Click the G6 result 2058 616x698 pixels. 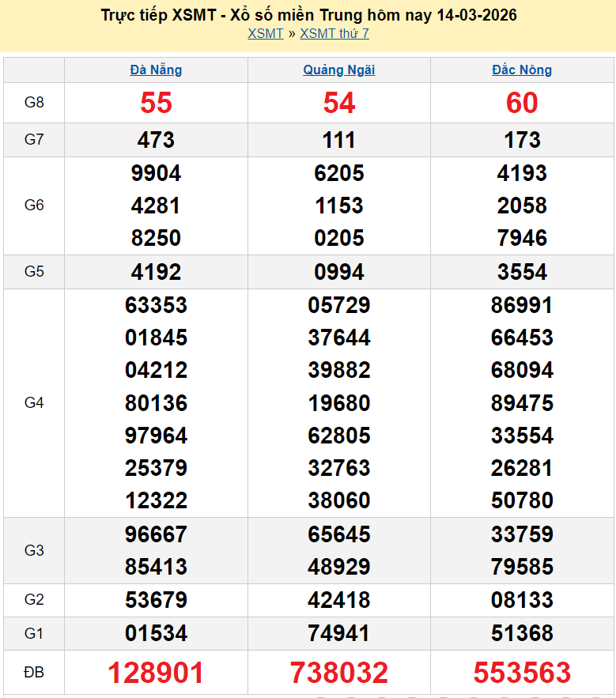coord(522,206)
